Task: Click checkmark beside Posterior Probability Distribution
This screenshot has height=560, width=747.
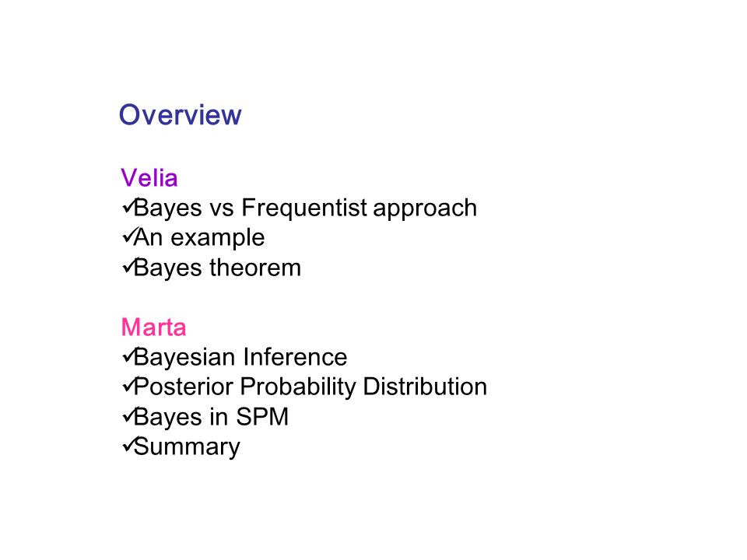Action: coord(128,385)
